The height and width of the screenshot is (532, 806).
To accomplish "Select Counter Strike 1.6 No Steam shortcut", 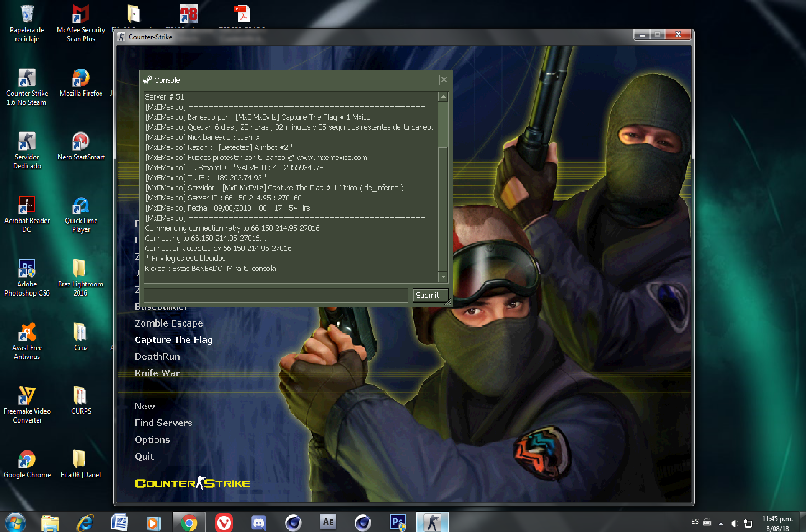I will click(27, 87).
